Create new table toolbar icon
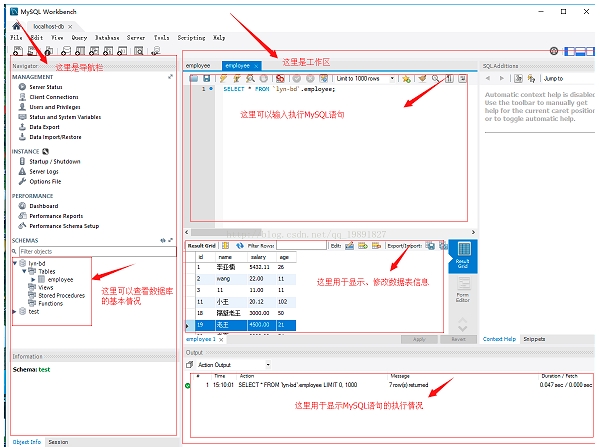 tap(80, 51)
